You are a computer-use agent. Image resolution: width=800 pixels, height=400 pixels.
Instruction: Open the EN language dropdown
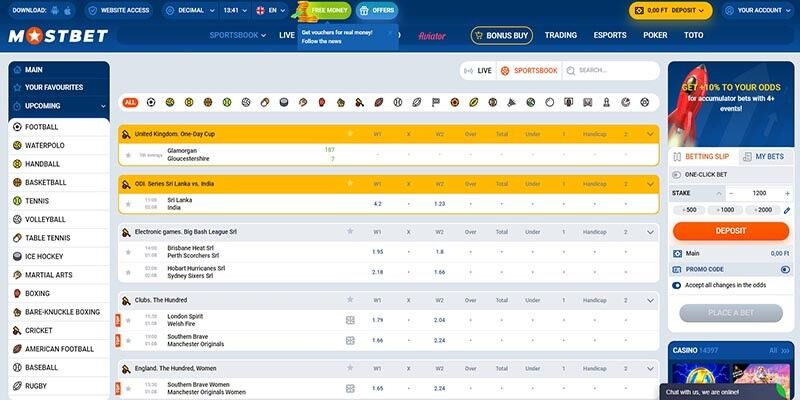pyautogui.click(x=270, y=11)
